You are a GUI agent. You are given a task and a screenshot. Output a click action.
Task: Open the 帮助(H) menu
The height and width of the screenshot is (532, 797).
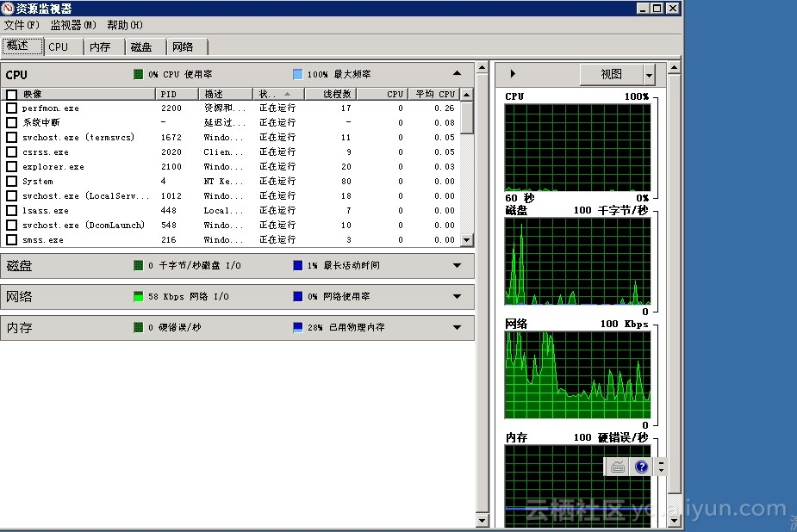pos(125,25)
